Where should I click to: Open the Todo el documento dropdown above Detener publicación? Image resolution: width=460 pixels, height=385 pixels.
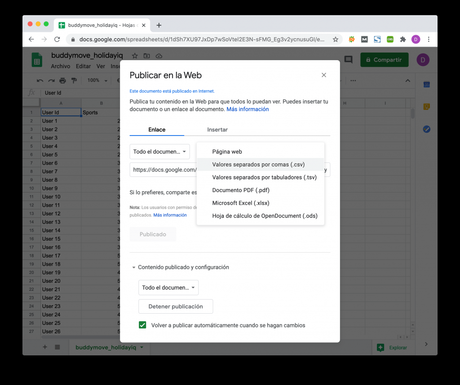tap(168, 287)
